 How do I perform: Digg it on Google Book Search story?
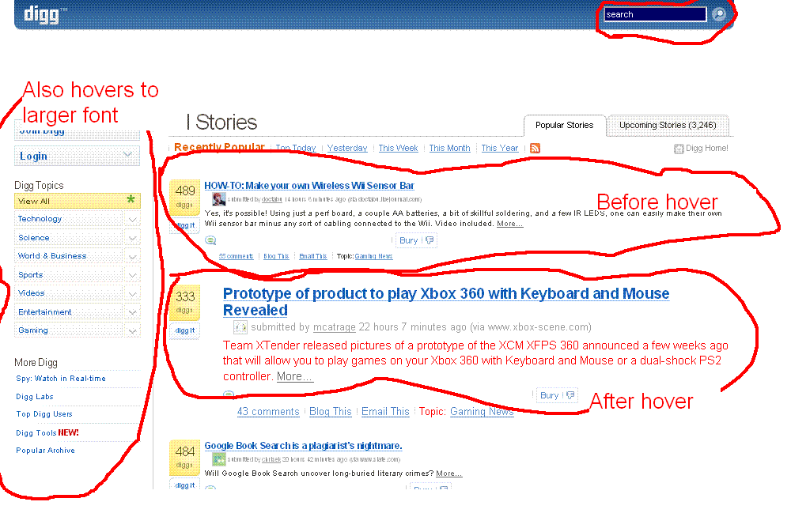click(185, 485)
